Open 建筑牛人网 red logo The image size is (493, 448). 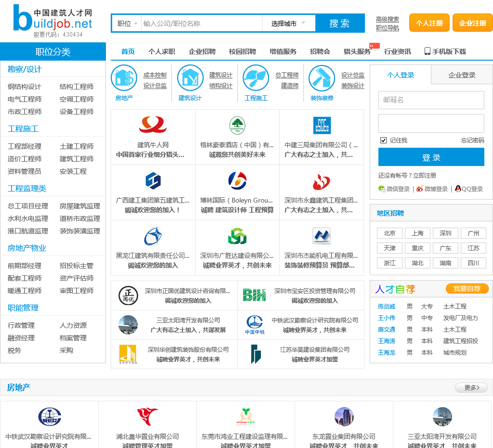153,125
